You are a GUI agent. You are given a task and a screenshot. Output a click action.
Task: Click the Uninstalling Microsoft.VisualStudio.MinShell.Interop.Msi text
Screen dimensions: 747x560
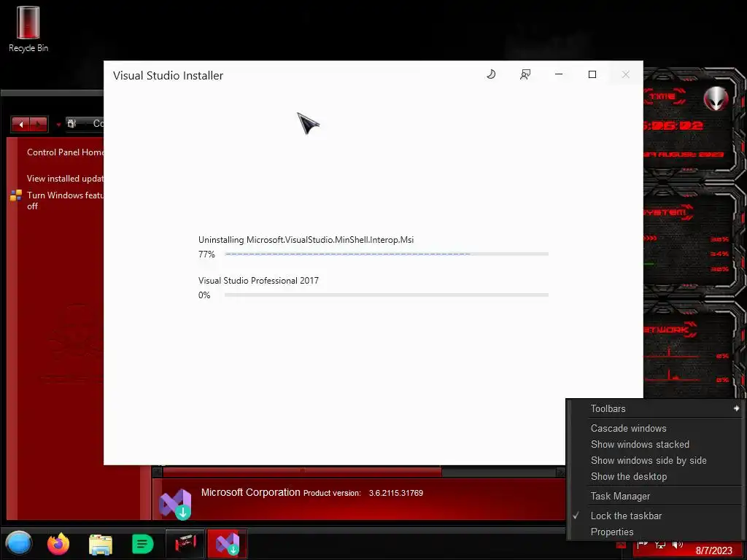coord(306,239)
